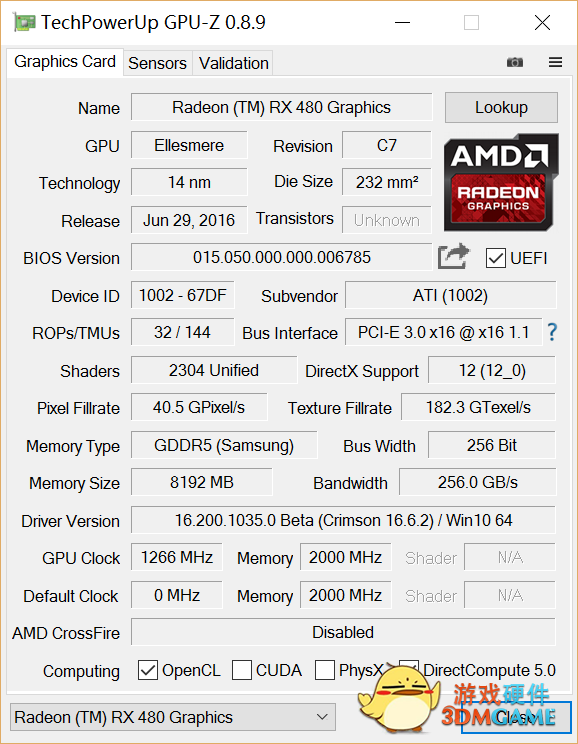
Task: Open the hamburger menu icon
Action: tap(555, 62)
